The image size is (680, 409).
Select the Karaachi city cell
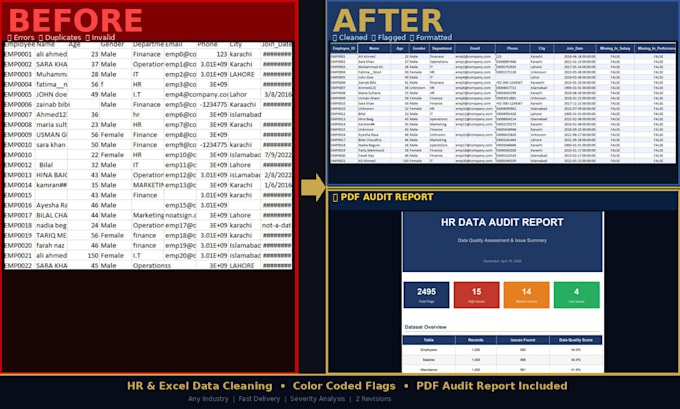click(244, 105)
